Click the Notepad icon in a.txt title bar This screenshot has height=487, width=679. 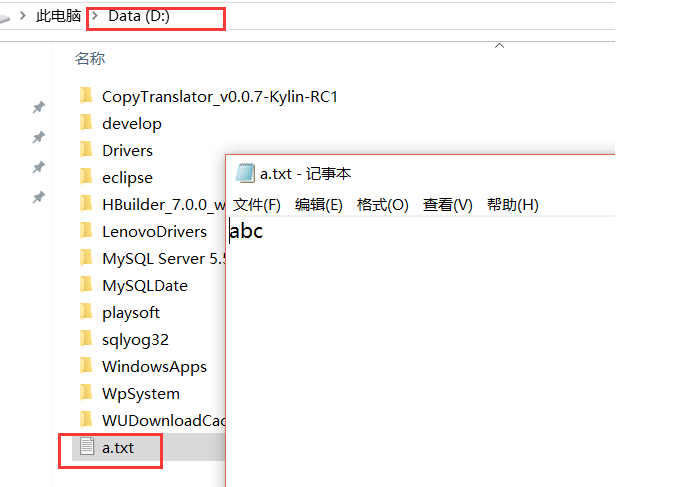245,174
